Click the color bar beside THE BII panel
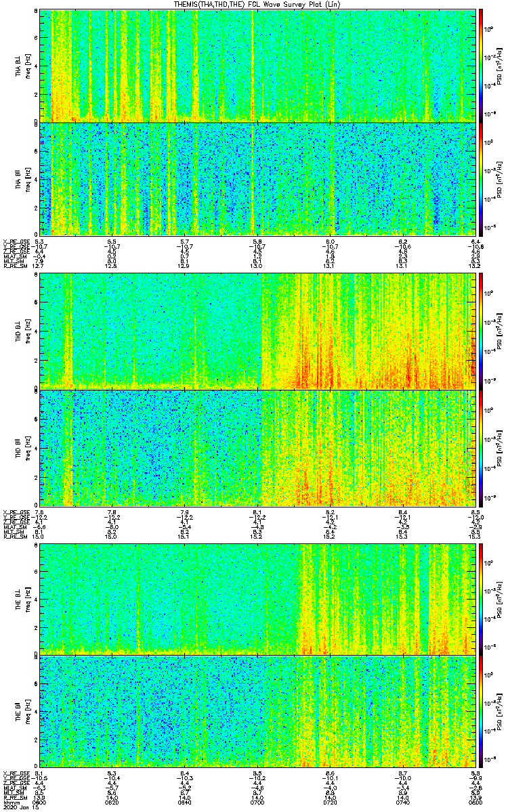Viewport: 508px width, 812px height. [481, 711]
